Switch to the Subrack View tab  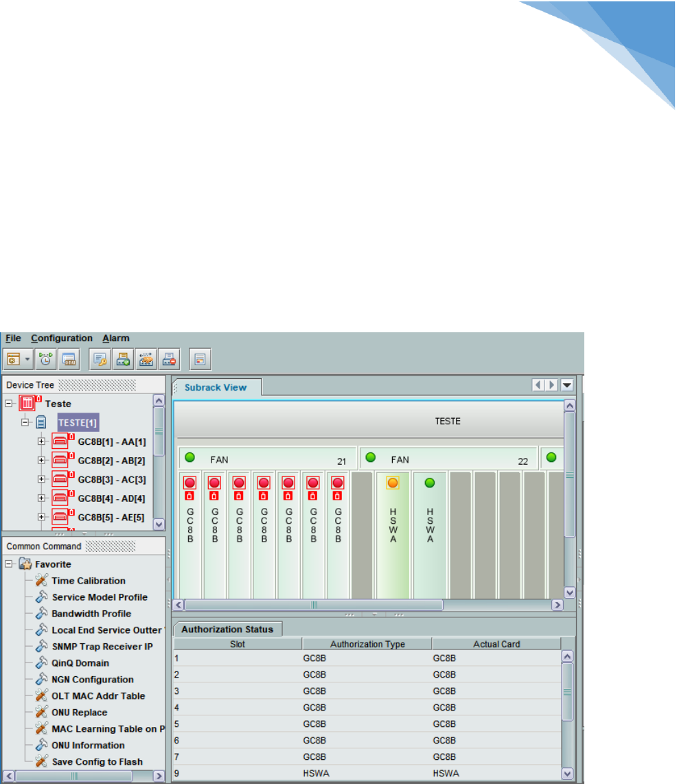tap(216, 387)
